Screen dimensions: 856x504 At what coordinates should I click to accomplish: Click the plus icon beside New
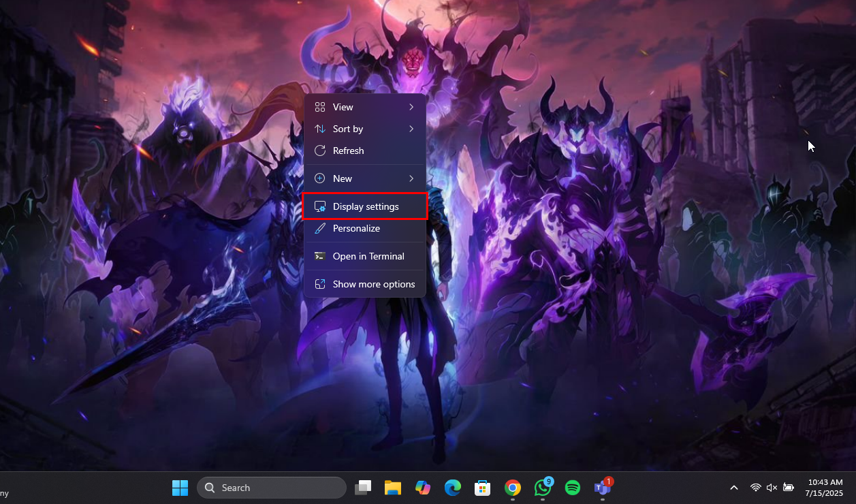click(x=319, y=178)
